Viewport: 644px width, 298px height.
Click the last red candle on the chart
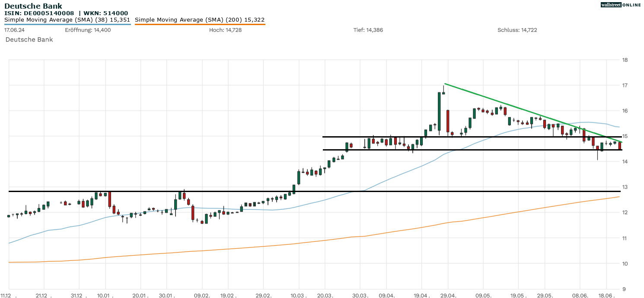point(620,146)
